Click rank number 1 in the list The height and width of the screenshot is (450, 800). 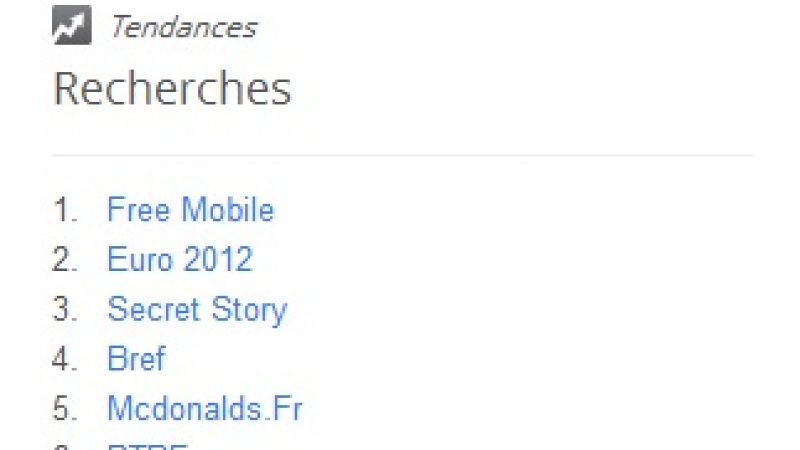point(65,210)
